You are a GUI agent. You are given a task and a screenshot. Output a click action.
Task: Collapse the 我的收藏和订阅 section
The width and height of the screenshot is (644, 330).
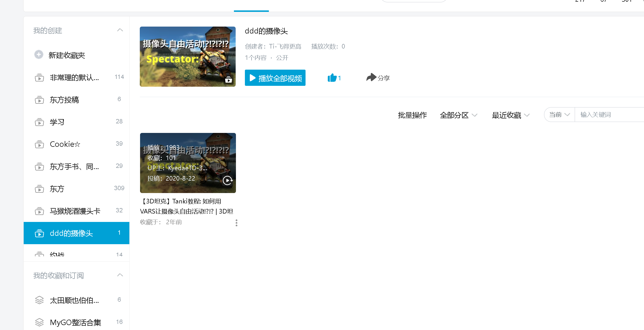click(x=120, y=275)
